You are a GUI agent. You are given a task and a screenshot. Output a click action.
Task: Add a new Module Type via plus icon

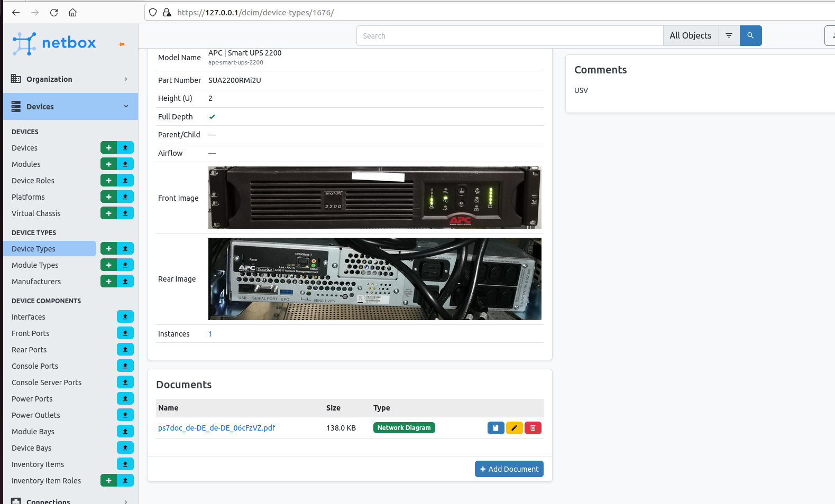click(x=108, y=265)
